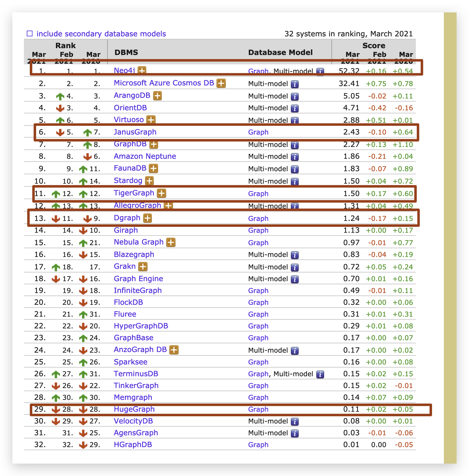The height and width of the screenshot is (476, 469).
Task: Click the info icon in ArangoDB row
Action: [295, 96]
